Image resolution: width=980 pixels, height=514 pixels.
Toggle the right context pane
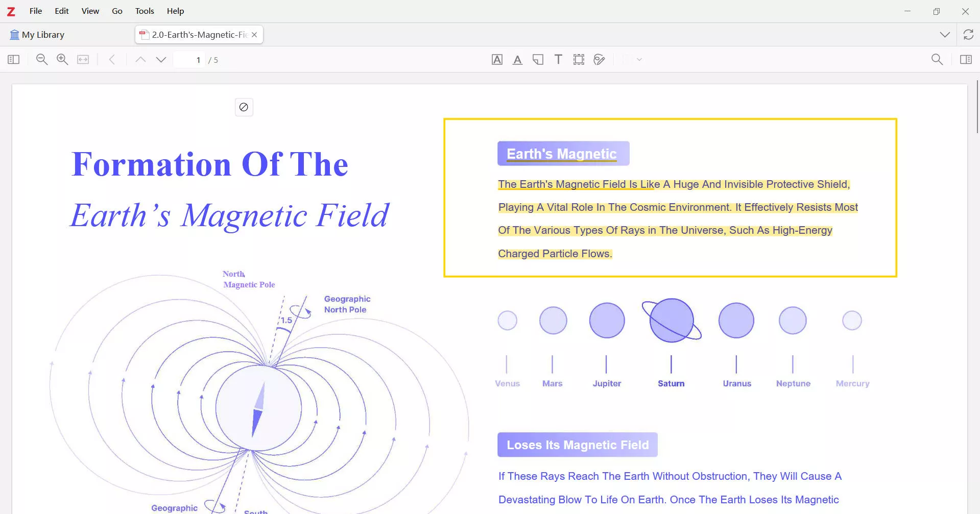(x=966, y=60)
